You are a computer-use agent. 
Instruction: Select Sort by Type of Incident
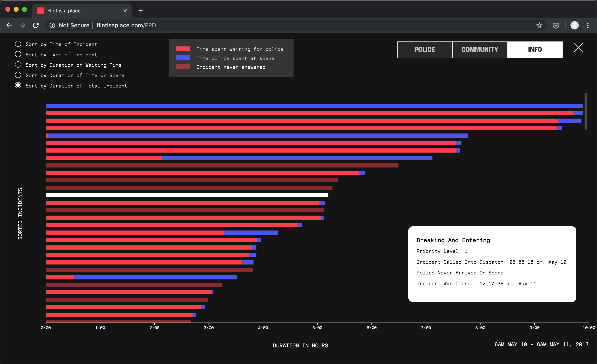[x=18, y=54]
